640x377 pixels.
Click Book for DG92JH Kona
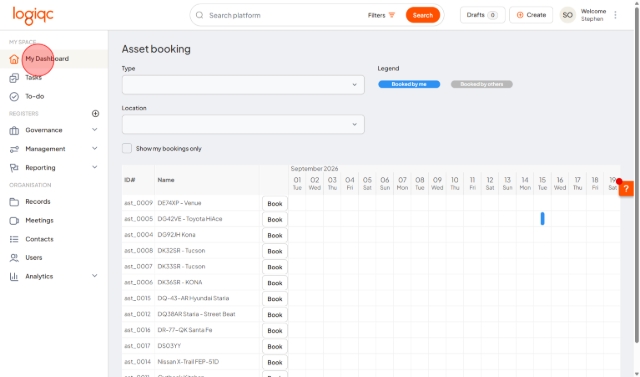(275, 235)
